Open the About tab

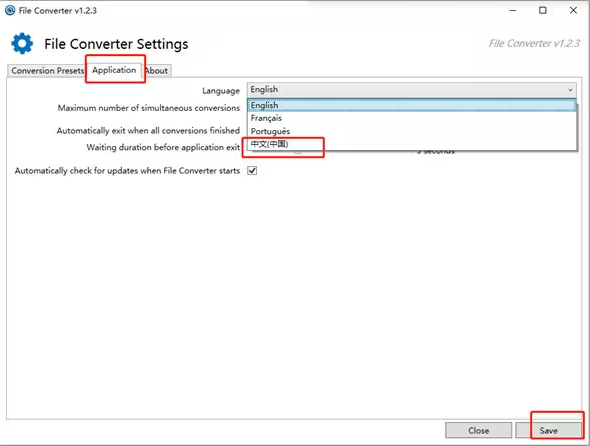coord(157,71)
